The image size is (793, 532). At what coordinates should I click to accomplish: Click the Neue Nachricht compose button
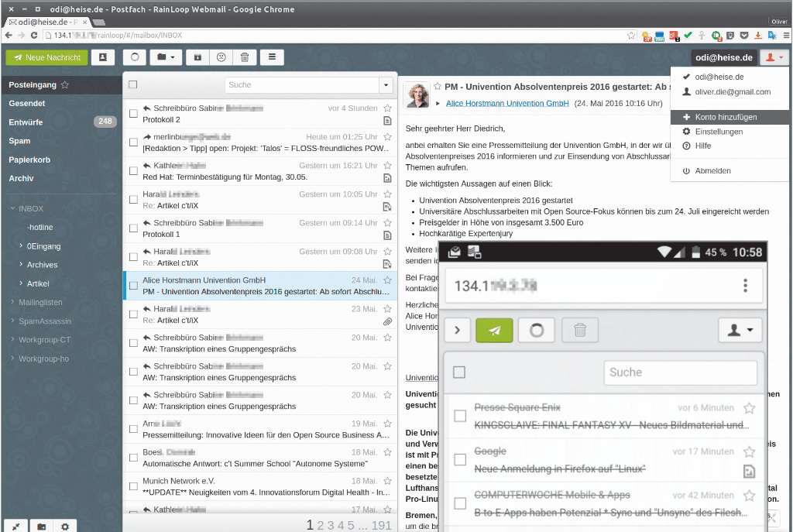point(46,57)
